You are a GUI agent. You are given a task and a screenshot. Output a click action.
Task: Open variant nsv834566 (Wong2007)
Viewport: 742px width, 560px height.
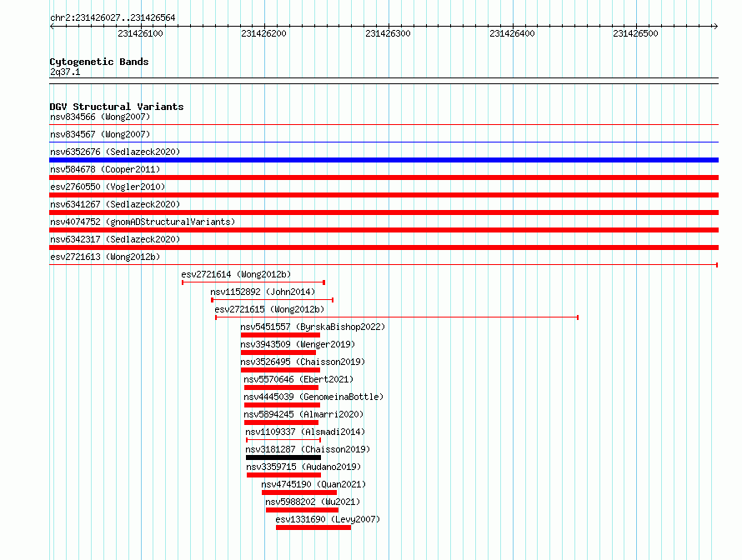pos(100,117)
